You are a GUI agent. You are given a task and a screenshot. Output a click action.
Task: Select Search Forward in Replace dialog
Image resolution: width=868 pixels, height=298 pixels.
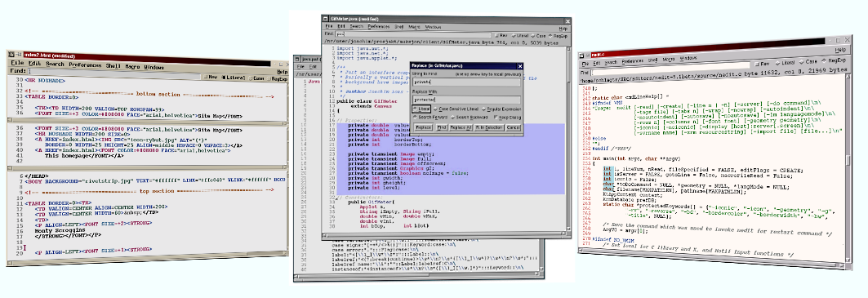click(430, 118)
